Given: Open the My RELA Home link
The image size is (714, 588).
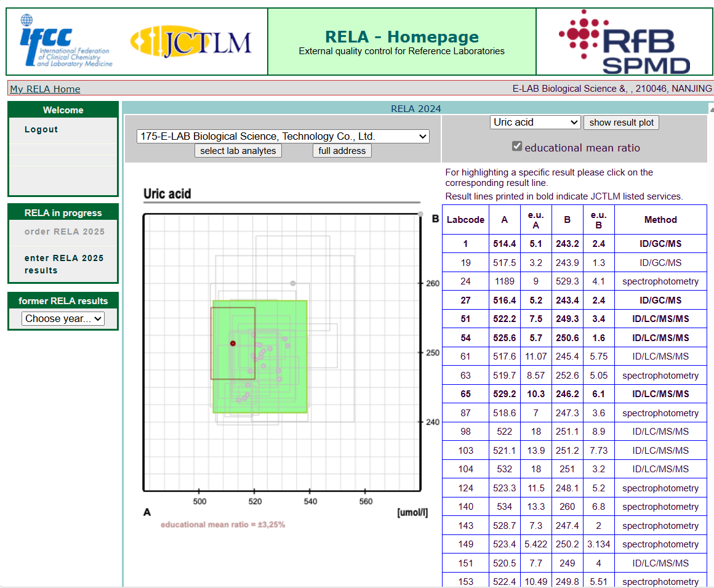Looking at the screenshot, I should pyautogui.click(x=45, y=89).
